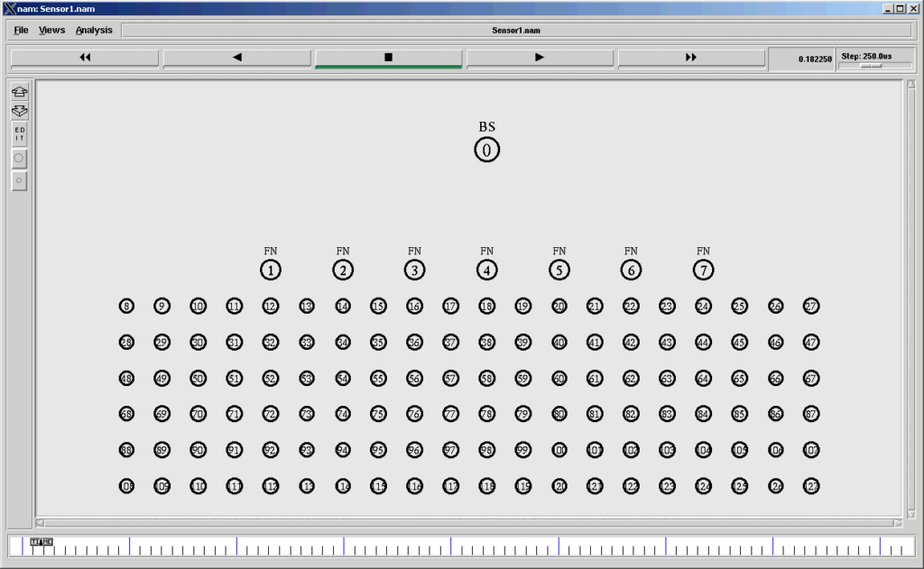Select FN node 5
The width and height of the screenshot is (924, 569).
(559, 271)
